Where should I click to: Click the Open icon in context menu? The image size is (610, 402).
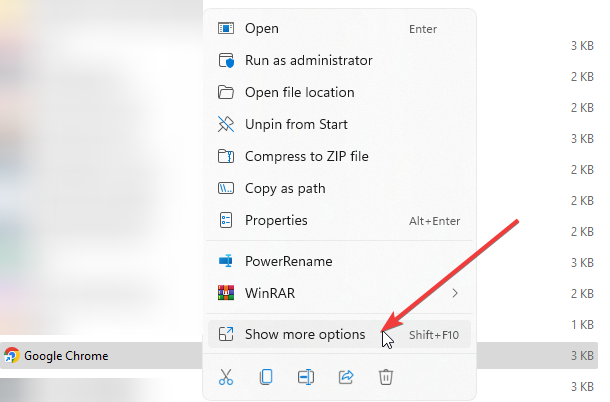tap(226, 28)
